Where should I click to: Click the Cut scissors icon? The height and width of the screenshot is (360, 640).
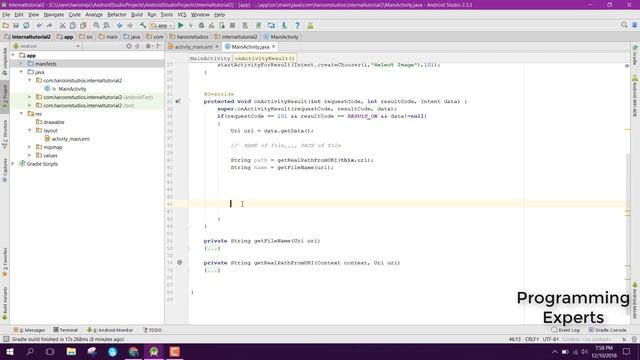click(62, 25)
